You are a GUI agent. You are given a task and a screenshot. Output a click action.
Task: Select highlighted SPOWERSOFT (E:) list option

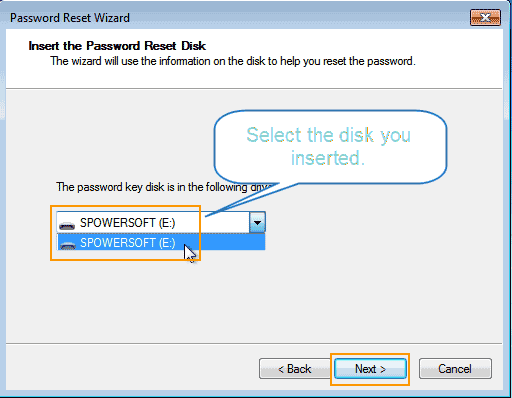click(x=161, y=242)
